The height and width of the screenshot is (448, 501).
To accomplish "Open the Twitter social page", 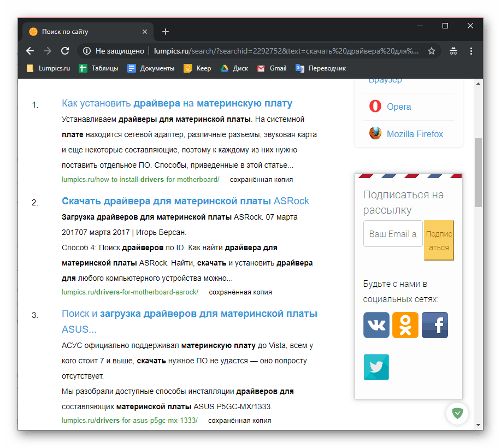I will click(x=376, y=367).
